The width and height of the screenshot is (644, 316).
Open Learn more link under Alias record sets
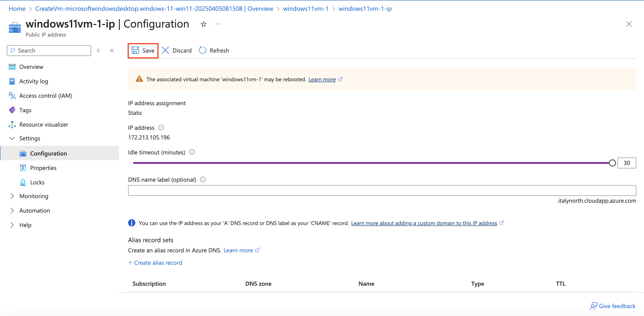click(x=238, y=250)
